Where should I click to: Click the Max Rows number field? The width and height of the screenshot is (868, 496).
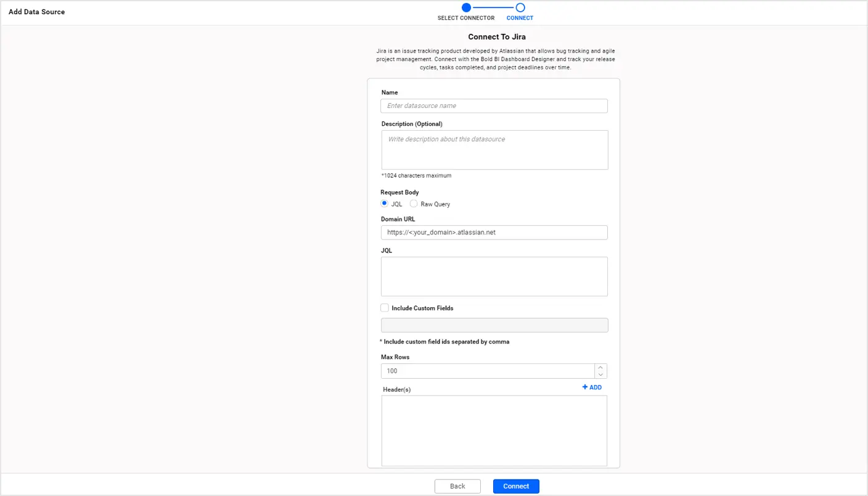click(x=487, y=371)
